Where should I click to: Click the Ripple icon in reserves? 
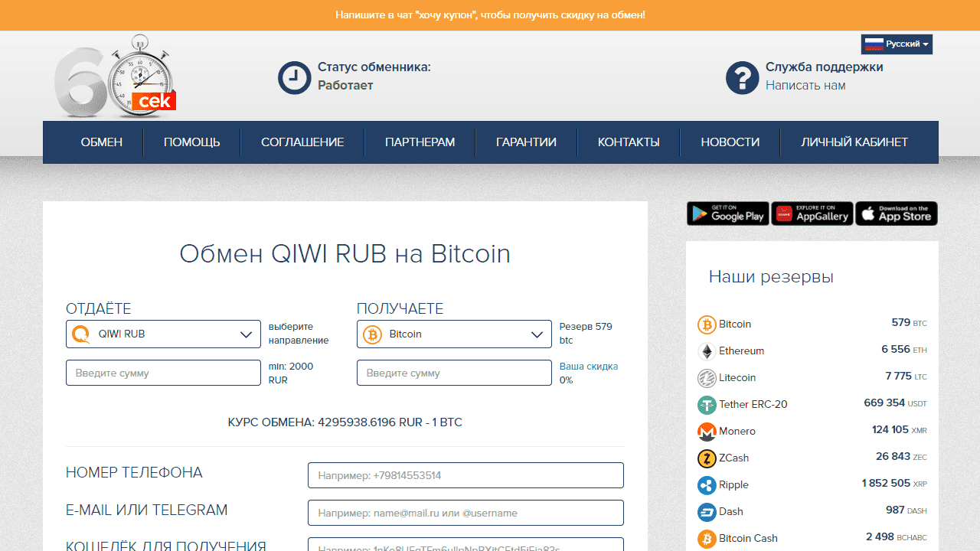point(707,485)
